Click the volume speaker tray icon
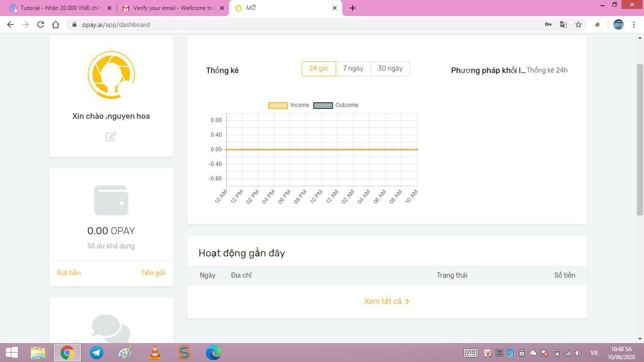Viewport: 644px width, 362px height. coord(578,353)
